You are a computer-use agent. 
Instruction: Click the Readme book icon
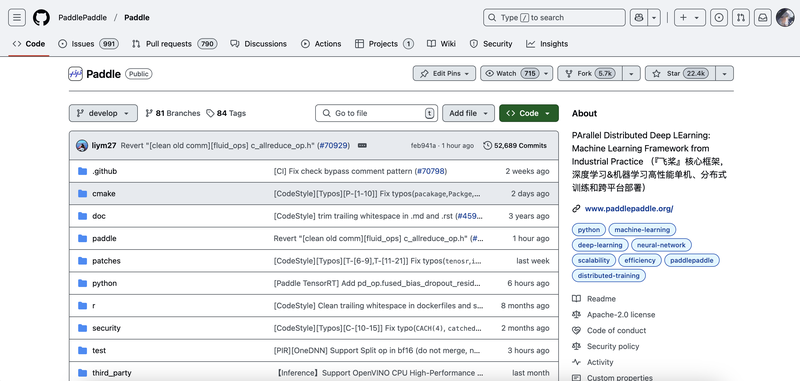(576, 299)
